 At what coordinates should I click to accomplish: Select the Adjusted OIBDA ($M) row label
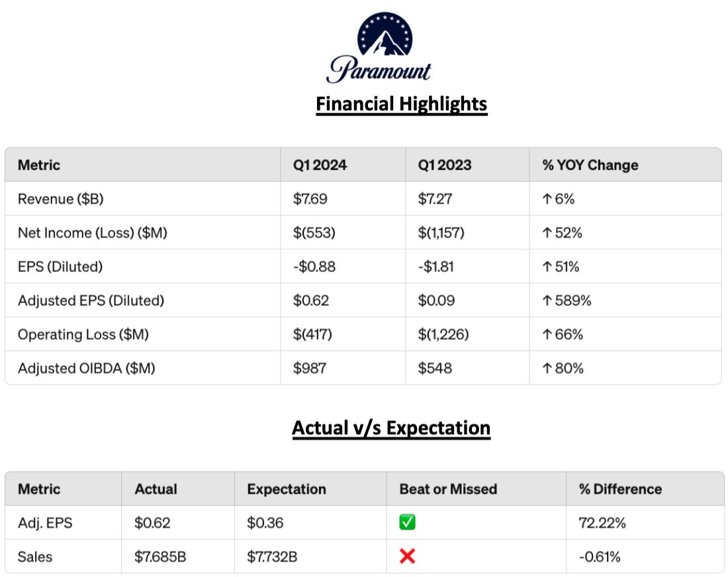coord(86,368)
